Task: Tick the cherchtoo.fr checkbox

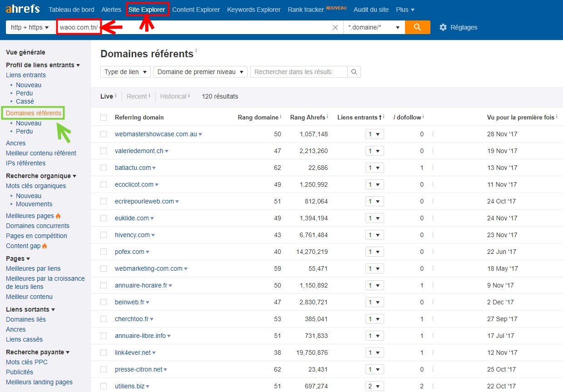Action: (x=104, y=319)
